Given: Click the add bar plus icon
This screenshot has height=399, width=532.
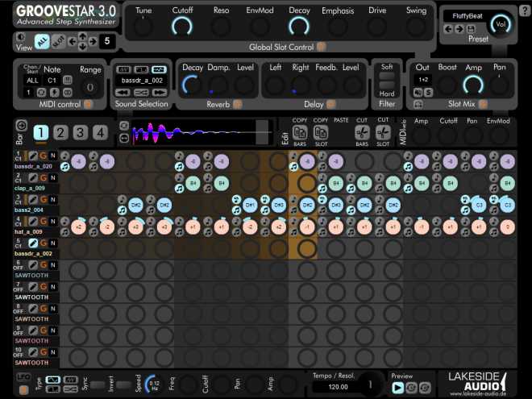Looking at the screenshot, I should point(22,125).
